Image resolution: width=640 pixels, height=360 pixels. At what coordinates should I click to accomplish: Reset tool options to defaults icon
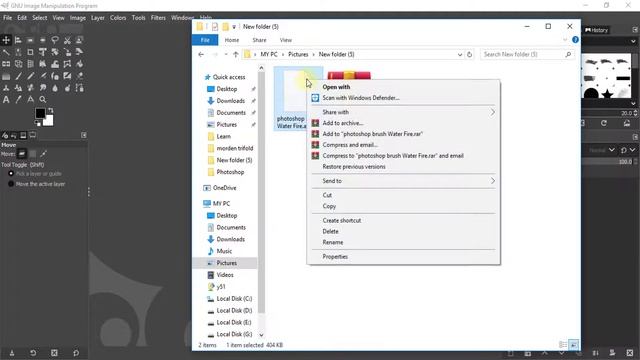pyautogui.click(x=76, y=353)
